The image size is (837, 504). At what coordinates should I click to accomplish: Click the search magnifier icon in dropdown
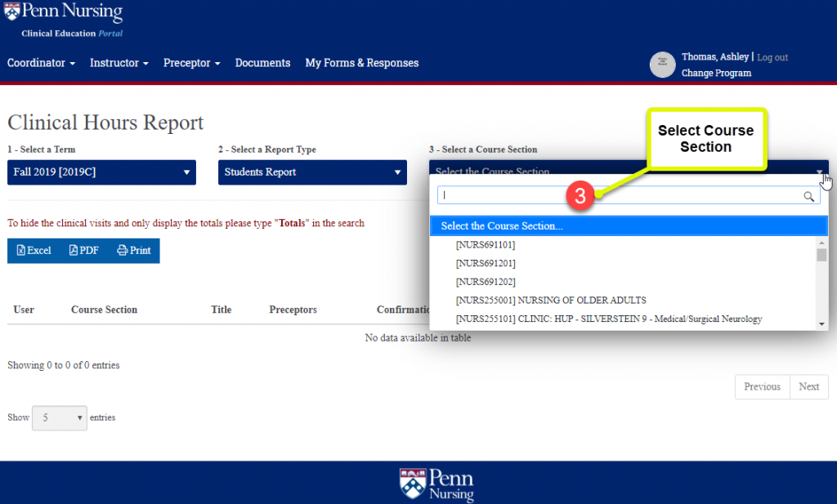coord(808,196)
